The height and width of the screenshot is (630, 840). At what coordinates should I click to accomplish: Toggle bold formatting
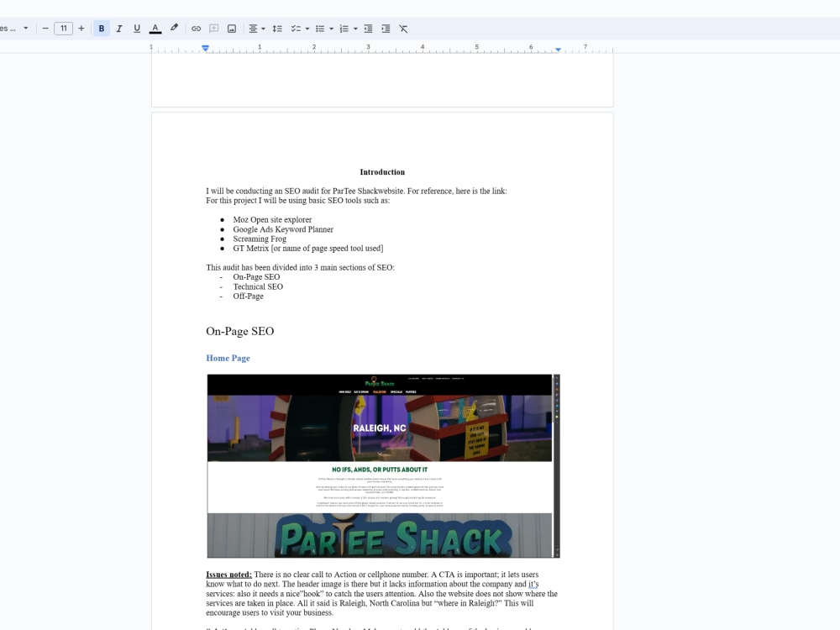(102, 29)
